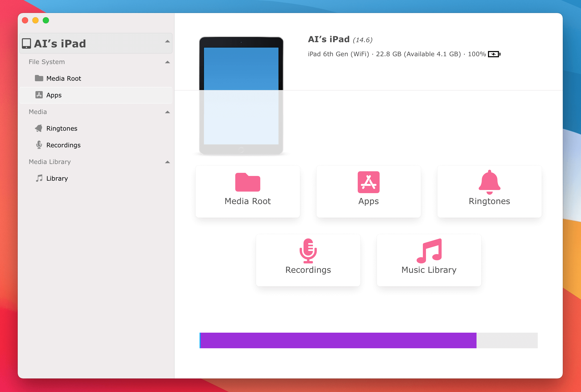This screenshot has height=392, width=581.
Task: Select the Apps row in sidebar
Action: point(96,95)
